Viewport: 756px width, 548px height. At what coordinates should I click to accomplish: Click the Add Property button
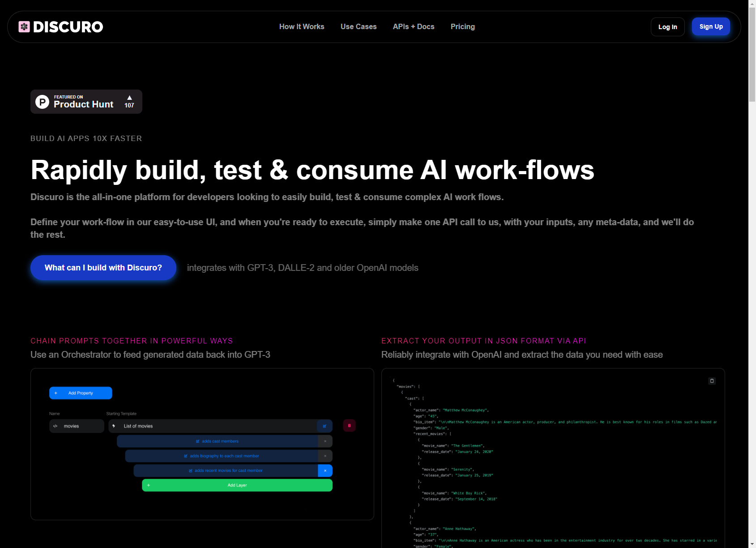(81, 393)
